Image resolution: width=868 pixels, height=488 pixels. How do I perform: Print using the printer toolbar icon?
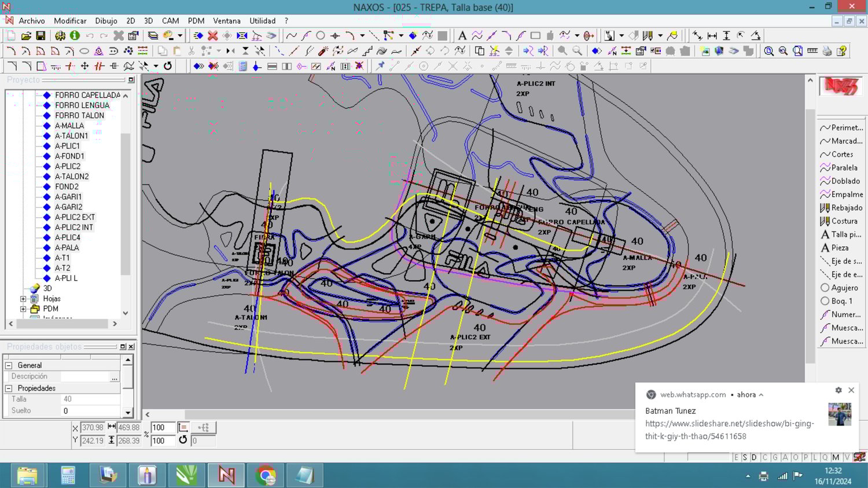pyautogui.click(x=827, y=51)
